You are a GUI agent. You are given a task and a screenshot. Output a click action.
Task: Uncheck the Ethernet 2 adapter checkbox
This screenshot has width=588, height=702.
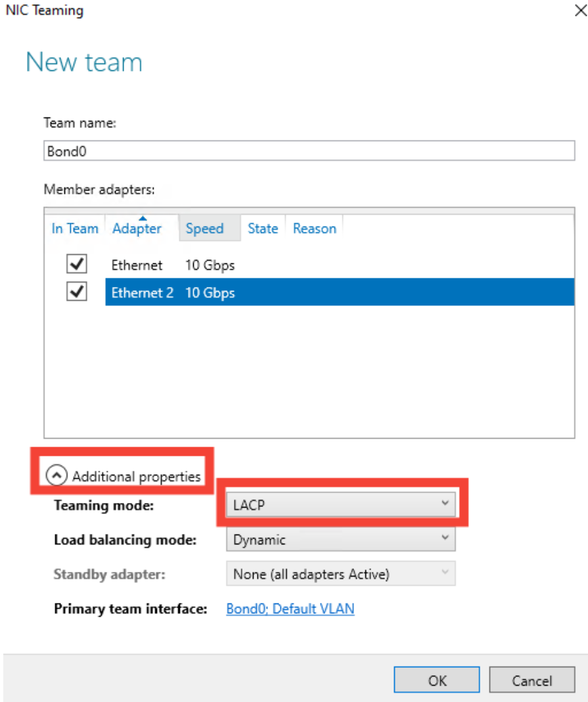point(77,292)
